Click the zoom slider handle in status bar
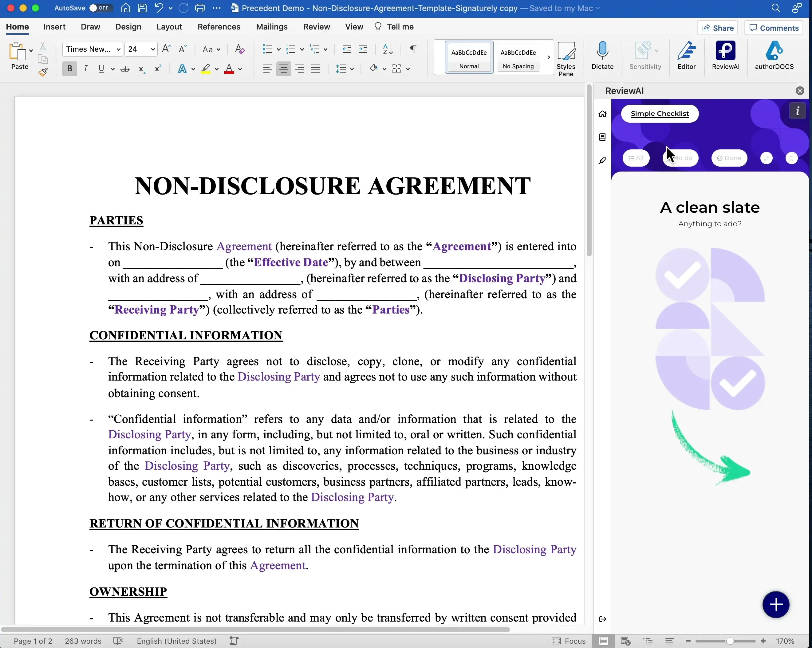812x648 pixels. [730, 641]
